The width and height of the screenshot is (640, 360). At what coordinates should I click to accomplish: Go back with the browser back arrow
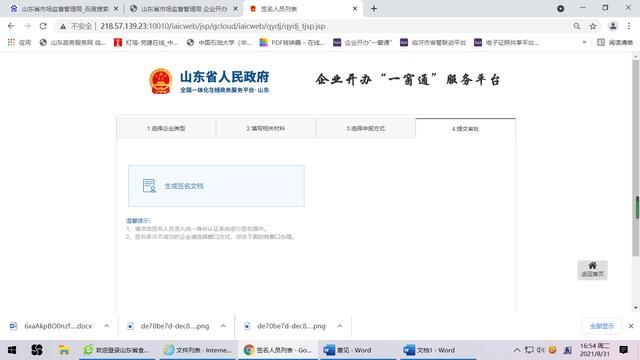pos(11,26)
